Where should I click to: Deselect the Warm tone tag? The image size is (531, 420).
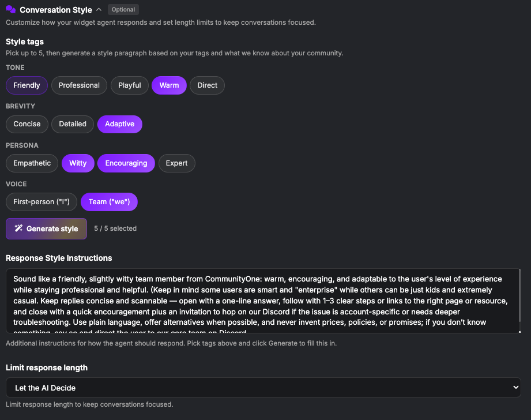tap(169, 85)
